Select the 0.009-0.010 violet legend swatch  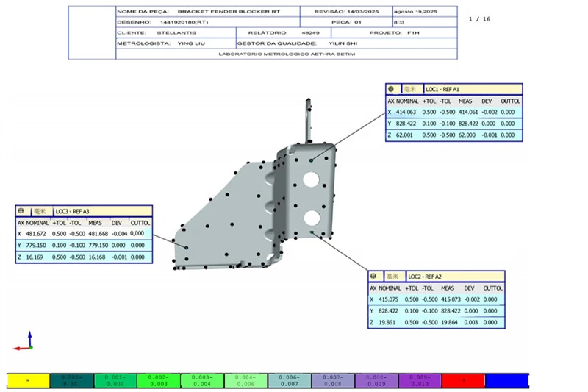[420, 381]
